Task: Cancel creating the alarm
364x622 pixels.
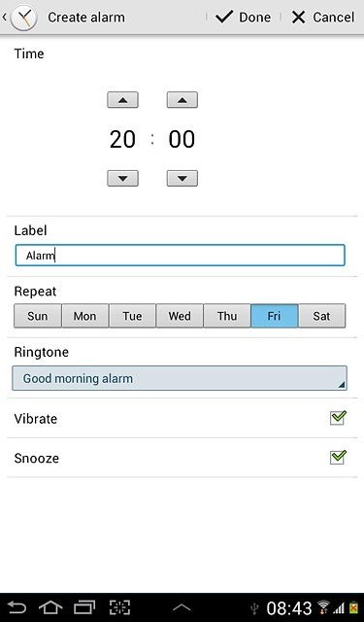Action: click(x=322, y=17)
